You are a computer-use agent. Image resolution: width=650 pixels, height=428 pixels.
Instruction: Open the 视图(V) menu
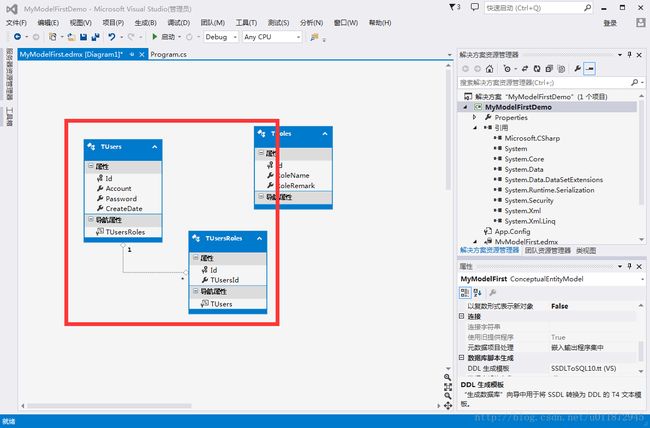80,23
